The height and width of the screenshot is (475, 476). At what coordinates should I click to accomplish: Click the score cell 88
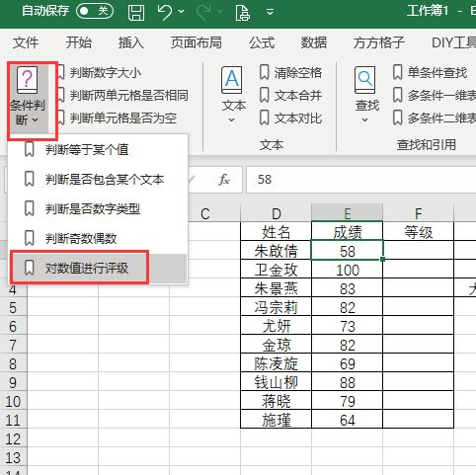tap(348, 382)
